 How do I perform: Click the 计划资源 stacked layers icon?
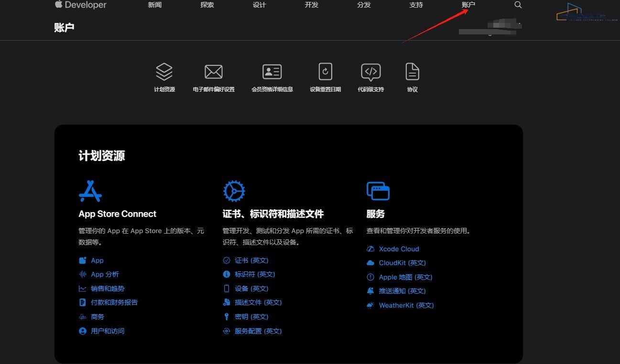[164, 72]
